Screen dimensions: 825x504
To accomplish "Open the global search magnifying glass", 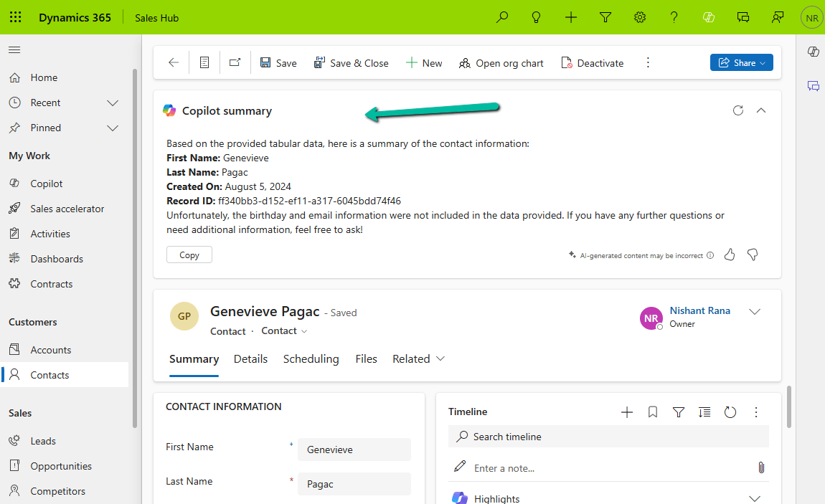I will [x=501, y=16].
